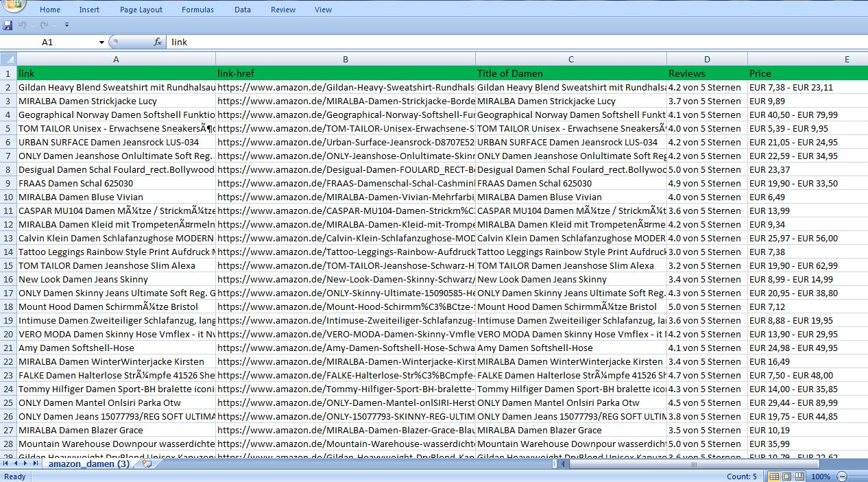
Task: Click cell 'FRAAS Damen Schal 625030' in column A
Action: coord(116,183)
